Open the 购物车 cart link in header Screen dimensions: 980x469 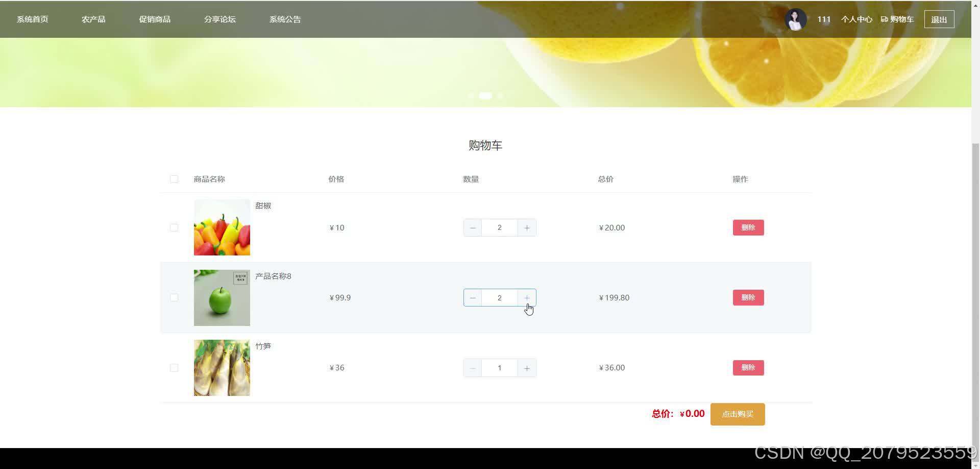pos(897,19)
